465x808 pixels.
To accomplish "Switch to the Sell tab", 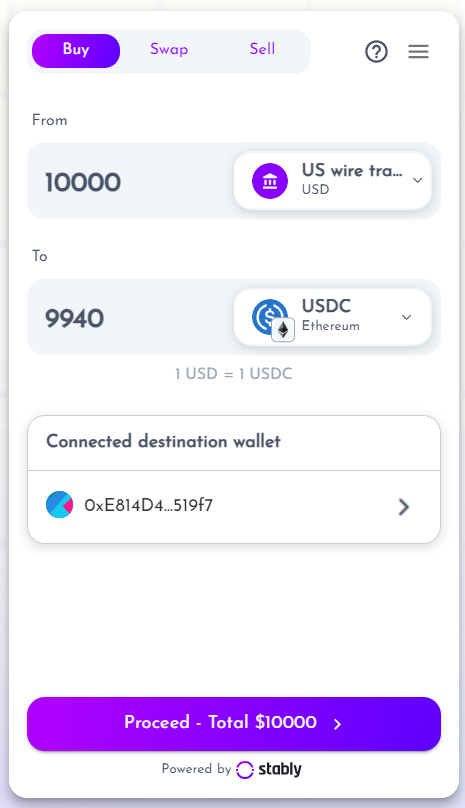I will [x=262, y=49].
